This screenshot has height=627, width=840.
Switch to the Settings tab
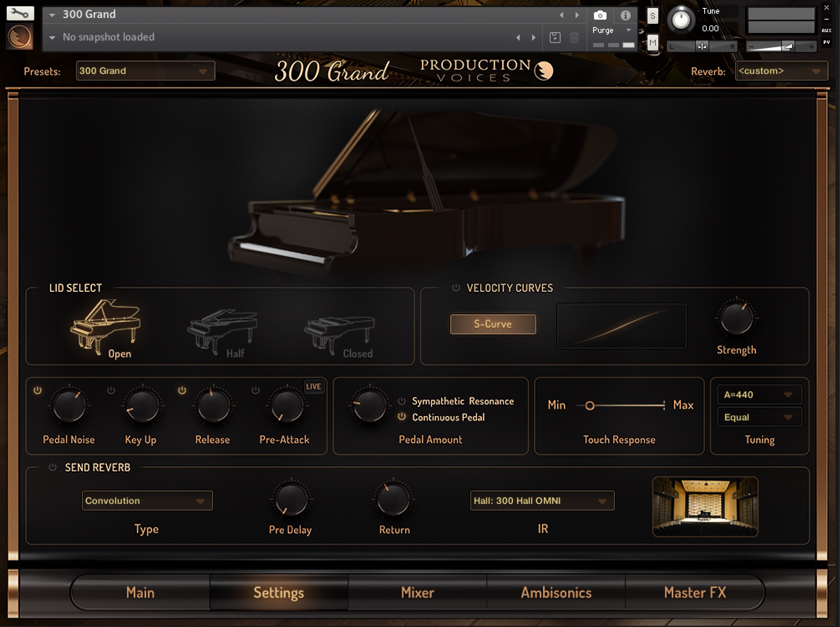pyautogui.click(x=279, y=593)
